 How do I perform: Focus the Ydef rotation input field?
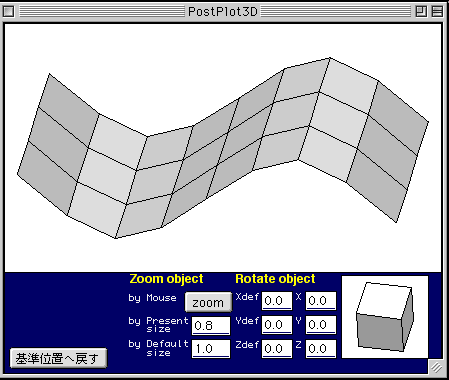click(x=277, y=325)
